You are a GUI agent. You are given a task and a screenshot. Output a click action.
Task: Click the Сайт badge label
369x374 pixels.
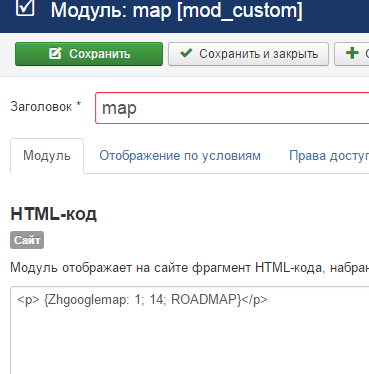click(27, 240)
